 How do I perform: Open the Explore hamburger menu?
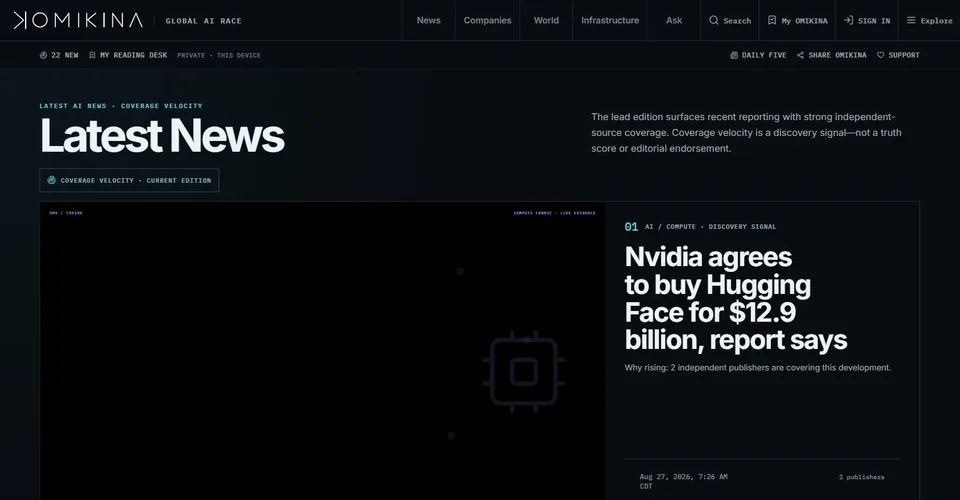[x=929, y=20]
